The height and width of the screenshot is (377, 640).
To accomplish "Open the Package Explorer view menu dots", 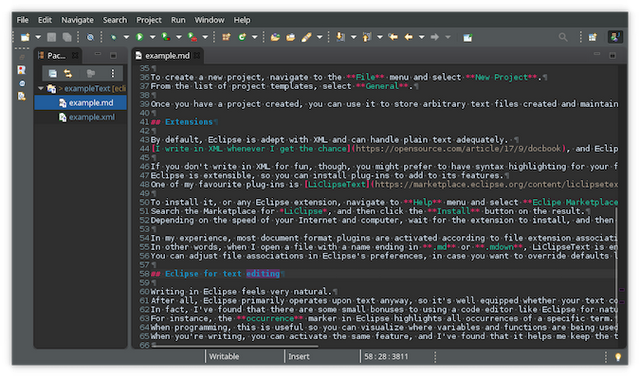I will (x=113, y=73).
